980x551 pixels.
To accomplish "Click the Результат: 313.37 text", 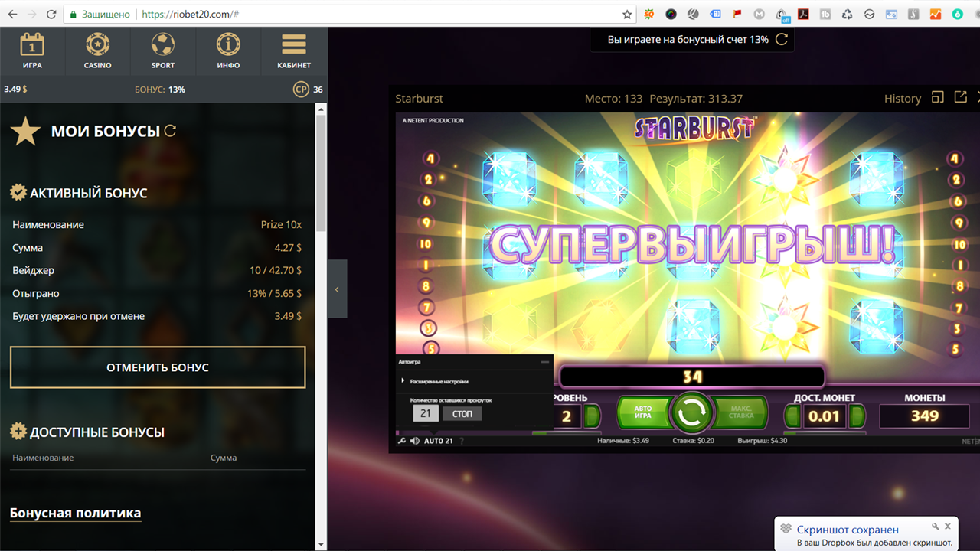I will point(696,99).
